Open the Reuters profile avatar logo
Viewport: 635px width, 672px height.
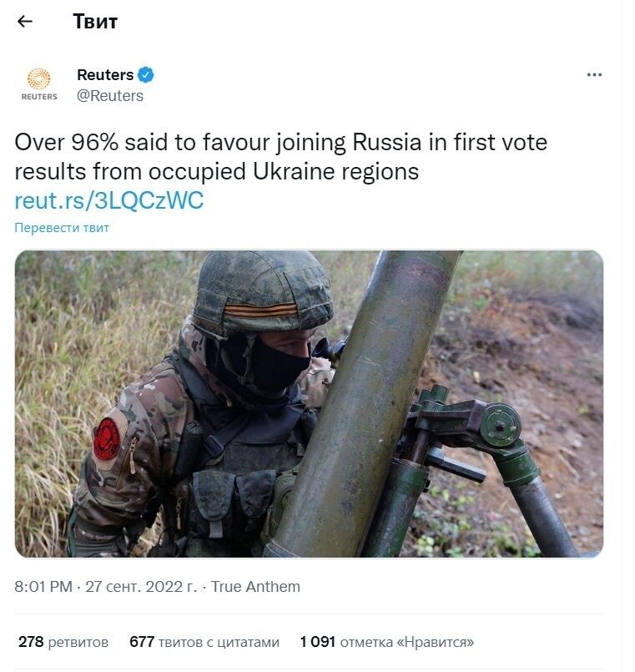click(39, 84)
